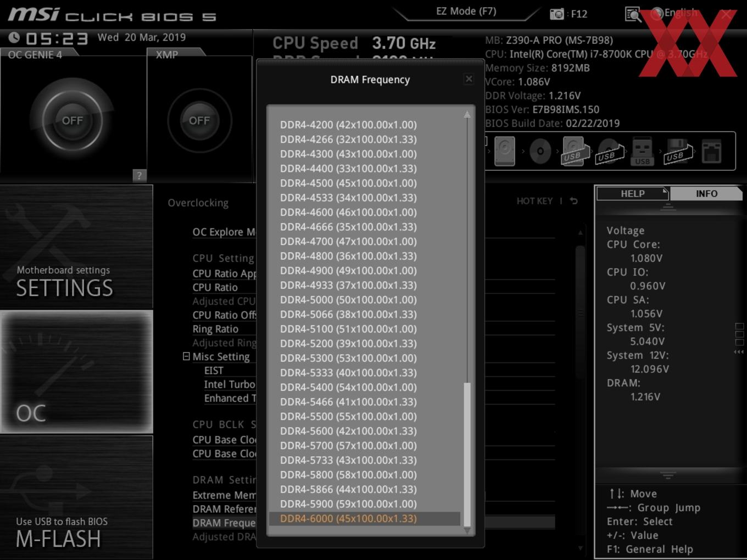This screenshot has height=560, width=747.
Task: Select DDR4-5100 (51x100.00x1.00)
Action: [x=348, y=329]
